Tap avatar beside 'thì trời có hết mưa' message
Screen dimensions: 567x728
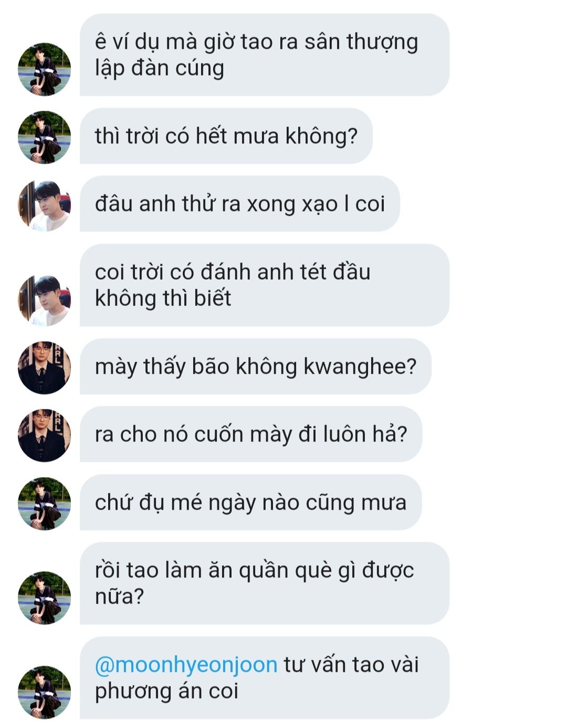[x=45, y=137]
